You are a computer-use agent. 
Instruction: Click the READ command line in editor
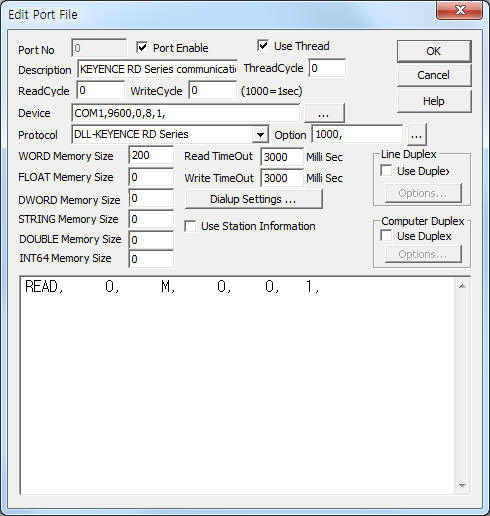click(172, 286)
